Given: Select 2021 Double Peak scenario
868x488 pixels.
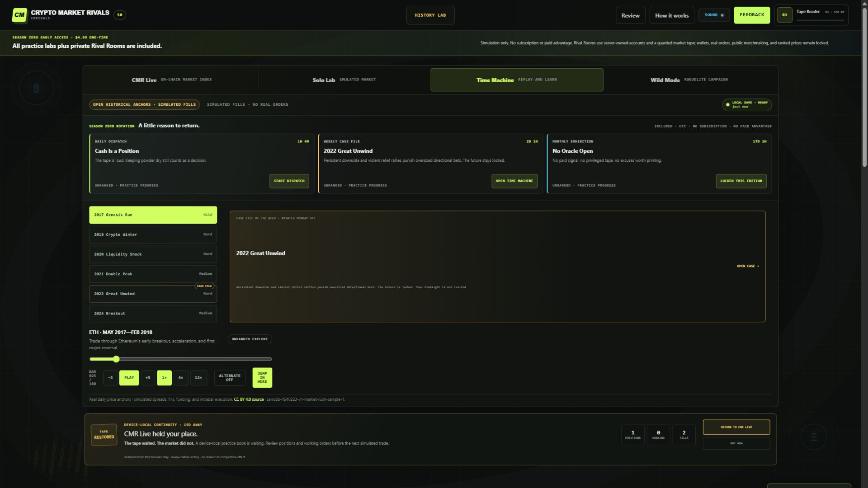Looking at the screenshot, I should pyautogui.click(x=153, y=274).
